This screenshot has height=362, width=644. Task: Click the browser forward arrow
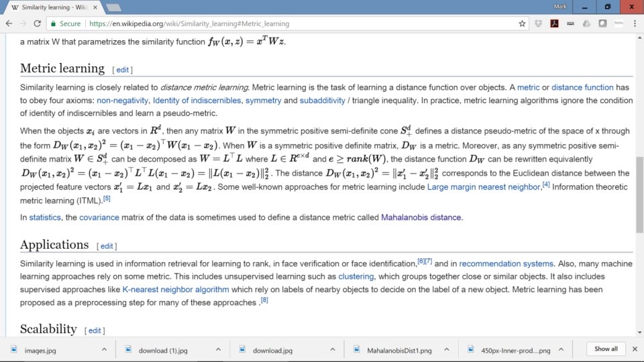click(x=23, y=24)
